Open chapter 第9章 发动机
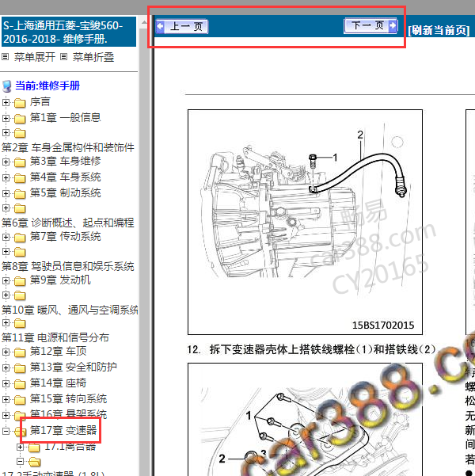The width and height of the screenshot is (475, 476). [60, 280]
